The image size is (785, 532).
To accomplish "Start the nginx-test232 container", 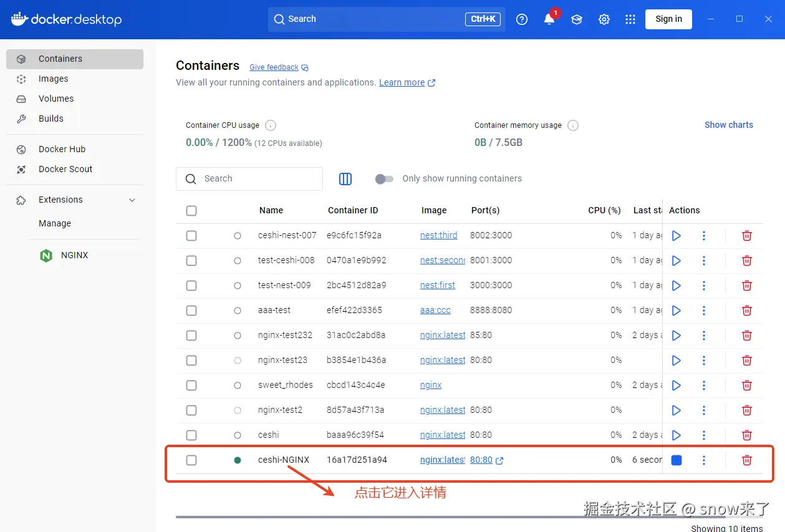I will pyautogui.click(x=676, y=336).
